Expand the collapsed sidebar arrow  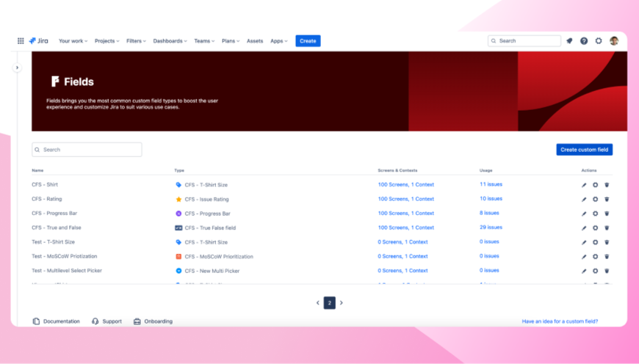17,68
